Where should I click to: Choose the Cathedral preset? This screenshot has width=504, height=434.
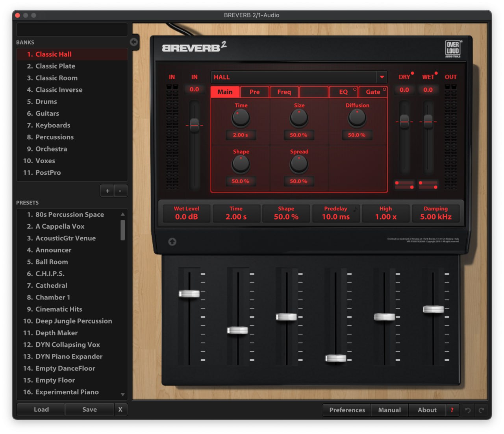pyautogui.click(x=69, y=285)
